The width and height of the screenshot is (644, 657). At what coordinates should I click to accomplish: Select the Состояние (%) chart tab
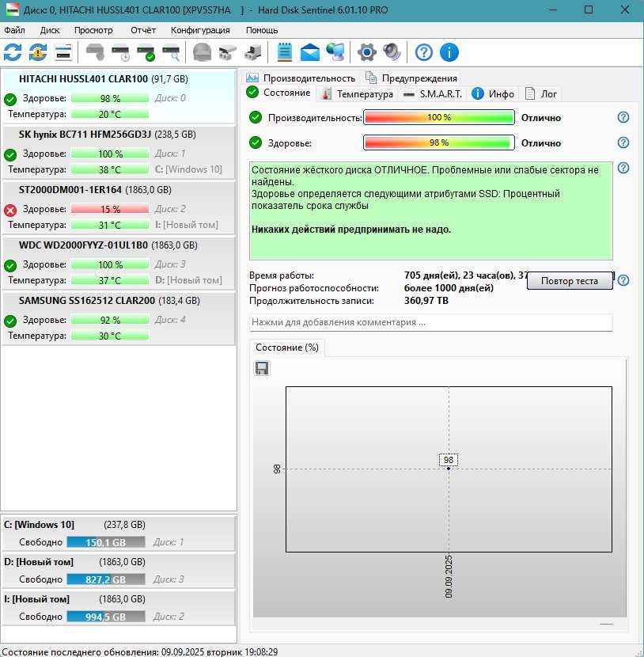click(x=287, y=347)
